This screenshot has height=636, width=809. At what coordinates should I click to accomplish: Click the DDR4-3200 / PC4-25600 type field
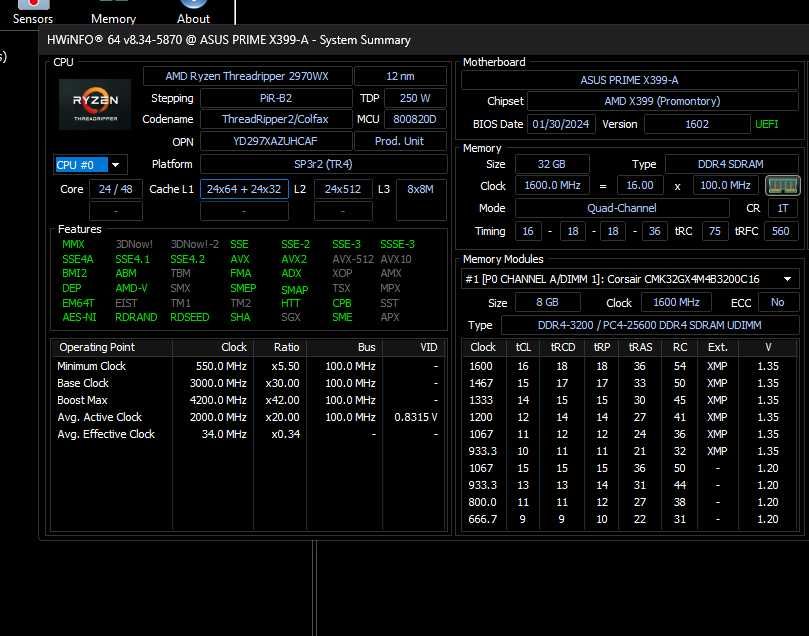click(x=650, y=325)
